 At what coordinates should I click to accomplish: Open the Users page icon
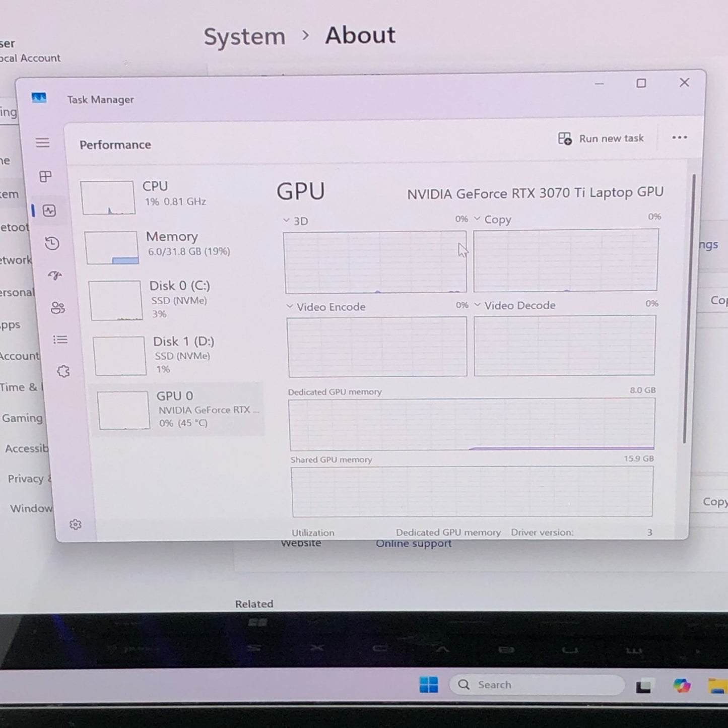[58, 308]
